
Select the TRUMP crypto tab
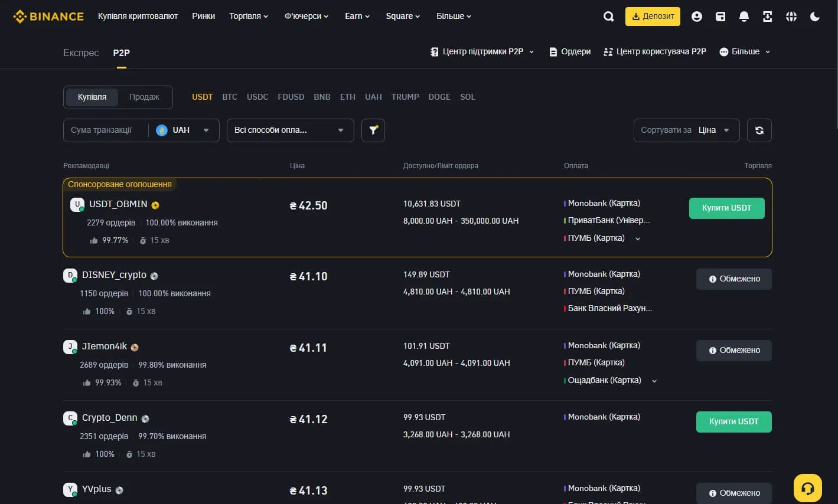coord(405,97)
